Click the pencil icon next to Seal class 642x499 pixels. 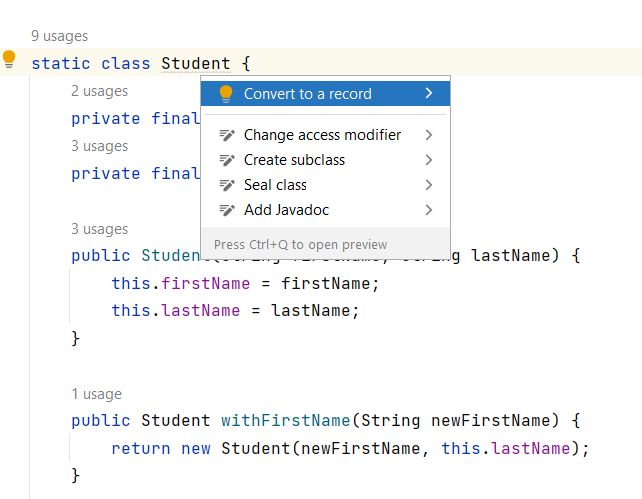(226, 185)
